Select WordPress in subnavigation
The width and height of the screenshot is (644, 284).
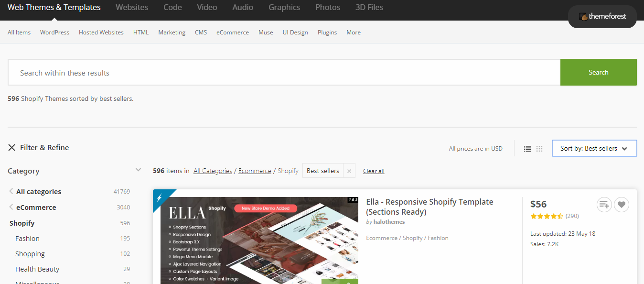54,33
